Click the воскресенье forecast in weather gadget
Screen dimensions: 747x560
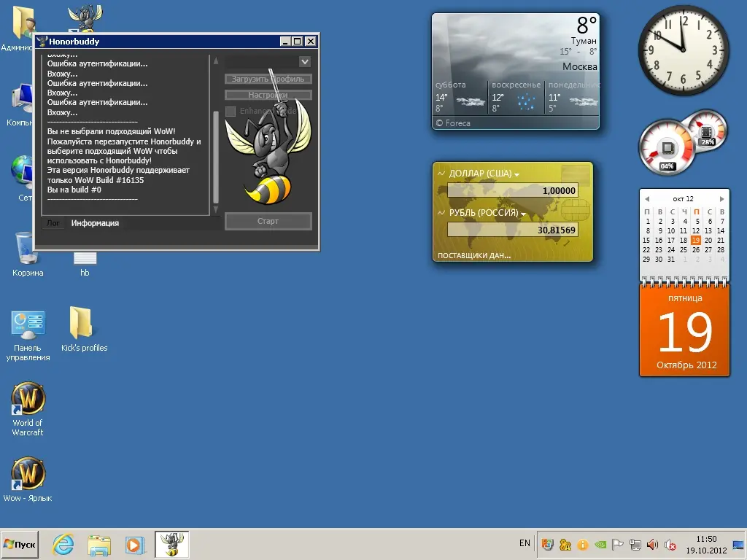516,98
